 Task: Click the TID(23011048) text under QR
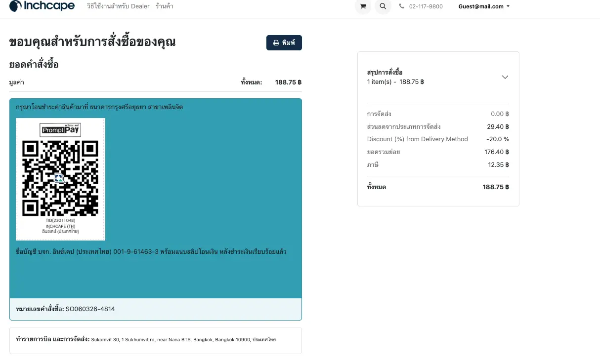pyautogui.click(x=60, y=221)
